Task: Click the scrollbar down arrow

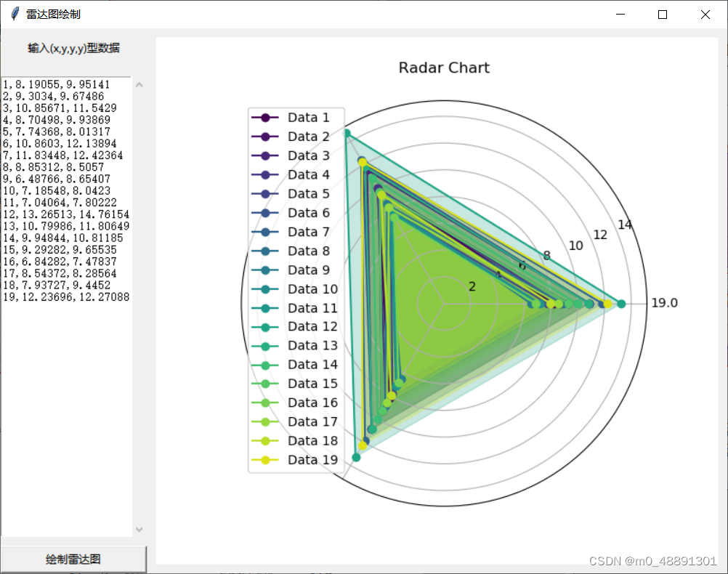Action: tap(139, 530)
